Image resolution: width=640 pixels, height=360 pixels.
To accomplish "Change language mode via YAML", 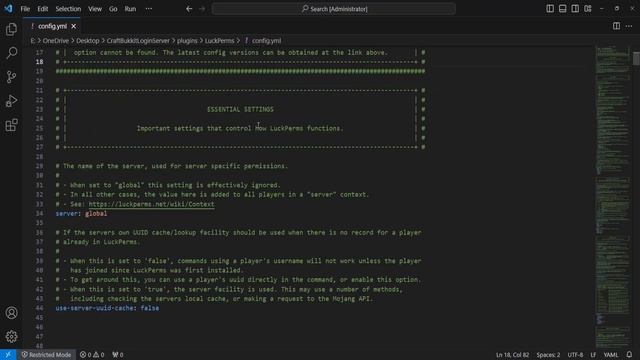I will [x=611, y=355].
